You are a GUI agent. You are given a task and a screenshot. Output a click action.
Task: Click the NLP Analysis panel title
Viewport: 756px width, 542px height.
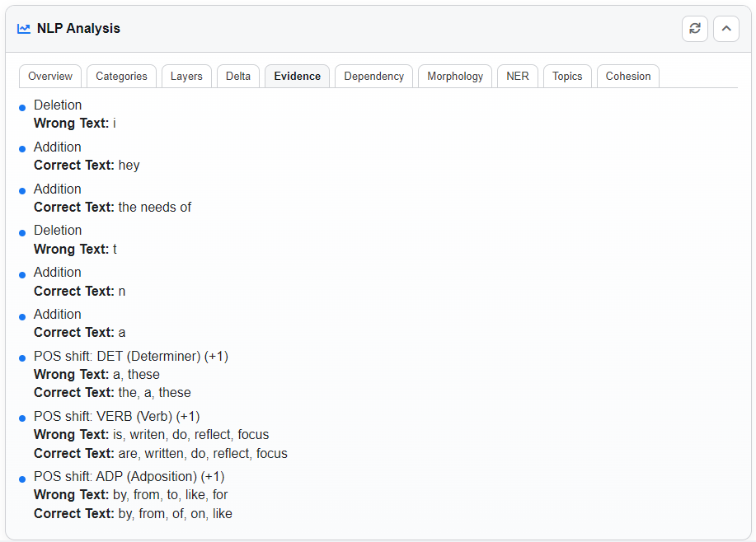78,29
